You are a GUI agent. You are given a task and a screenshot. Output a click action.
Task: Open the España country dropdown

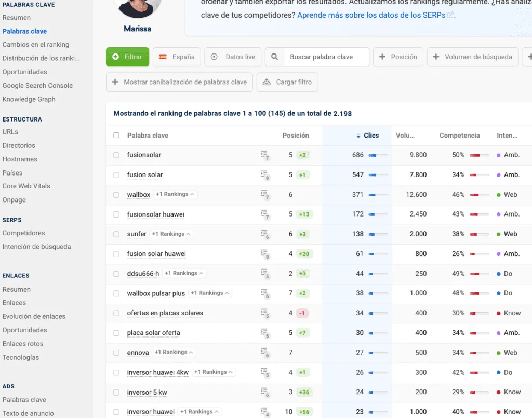pos(177,57)
